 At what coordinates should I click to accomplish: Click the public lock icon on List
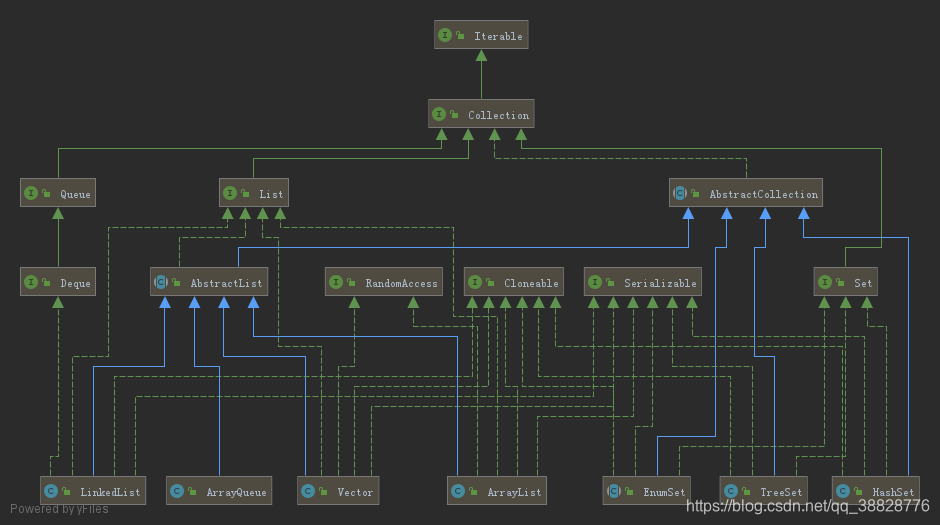coord(245,193)
